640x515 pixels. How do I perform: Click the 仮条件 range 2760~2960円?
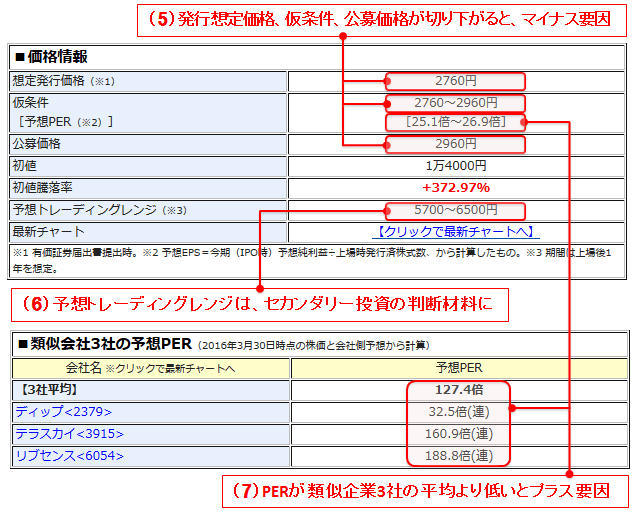click(x=456, y=103)
